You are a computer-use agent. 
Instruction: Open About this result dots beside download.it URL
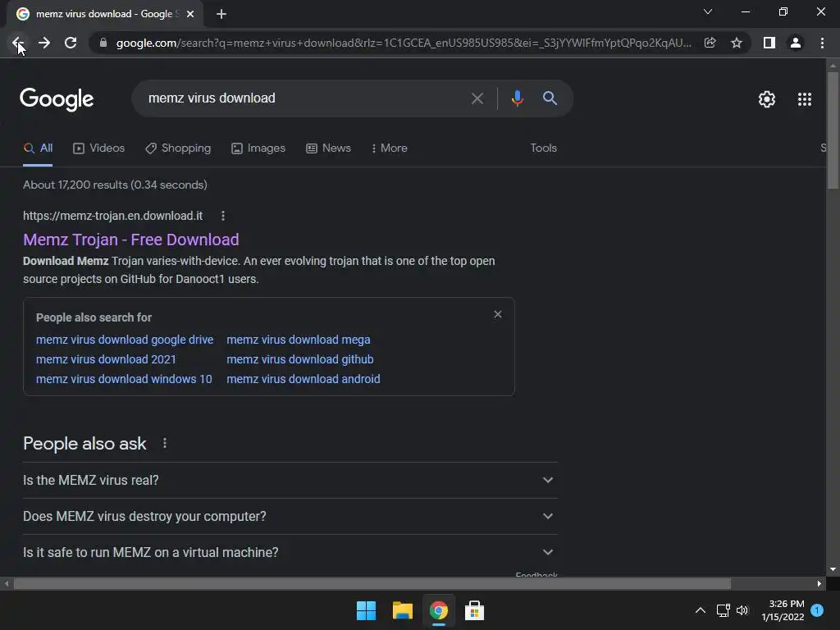tap(223, 216)
